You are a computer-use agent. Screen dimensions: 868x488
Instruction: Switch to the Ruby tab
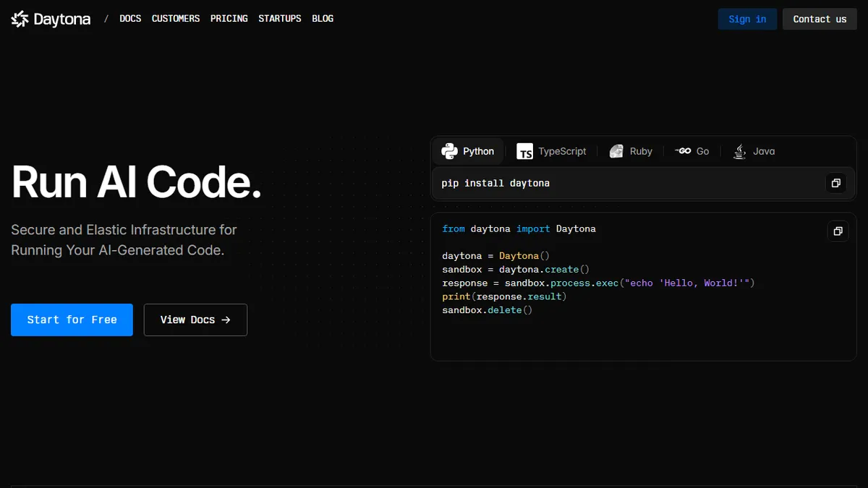631,151
